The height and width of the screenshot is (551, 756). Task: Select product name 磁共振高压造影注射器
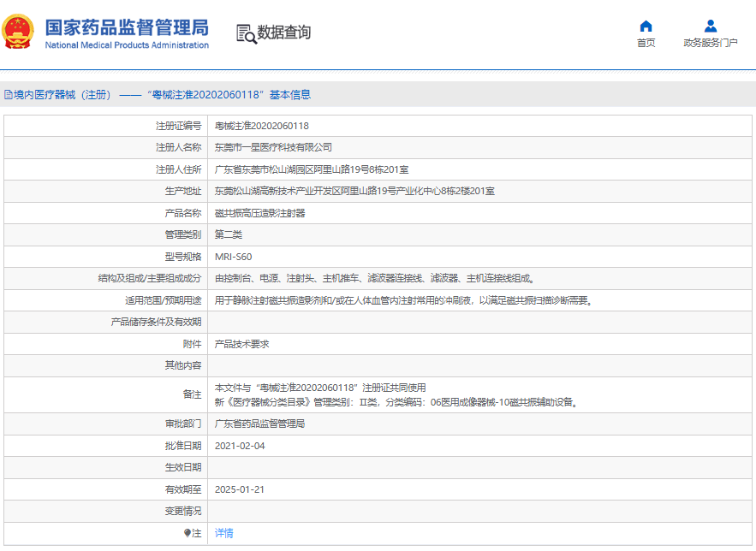[260, 213]
